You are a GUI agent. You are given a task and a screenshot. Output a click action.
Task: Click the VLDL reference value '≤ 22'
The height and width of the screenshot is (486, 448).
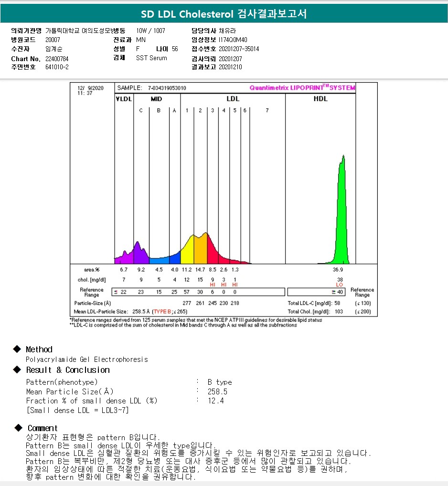(120, 292)
